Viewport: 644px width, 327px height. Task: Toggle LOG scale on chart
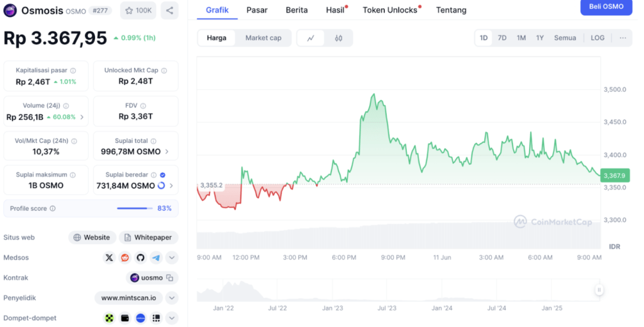point(597,38)
